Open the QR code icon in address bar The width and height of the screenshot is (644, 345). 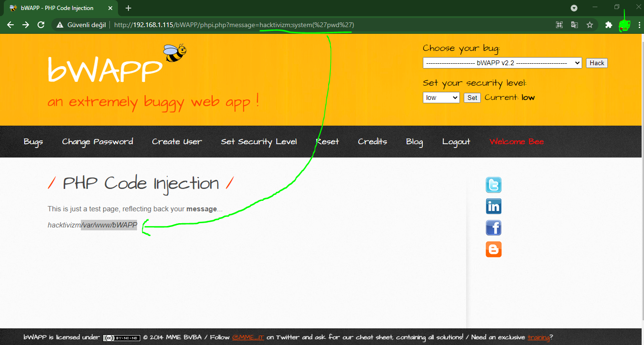point(559,25)
